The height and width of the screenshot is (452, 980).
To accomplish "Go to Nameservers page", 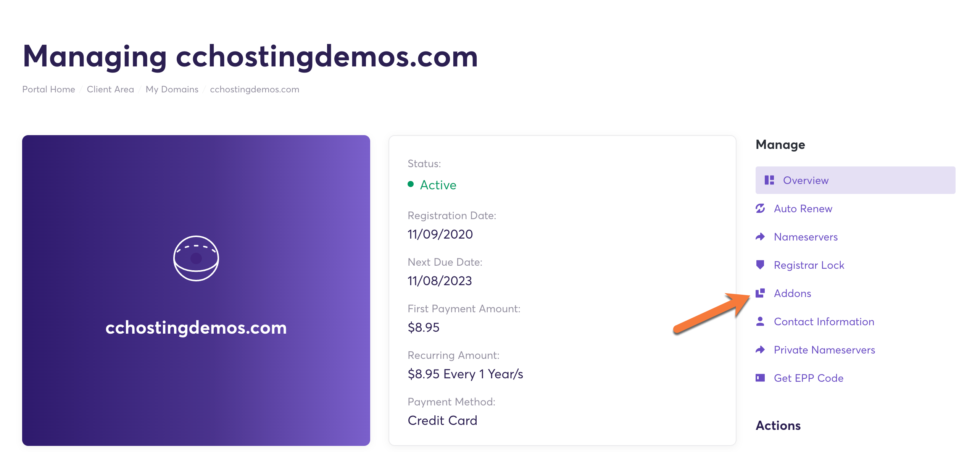I will pyautogui.click(x=806, y=237).
